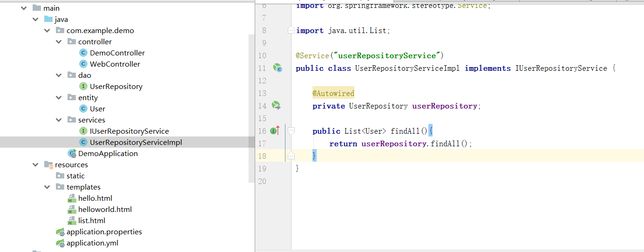
Task: Click the templates folder icon
Action: coord(60,187)
